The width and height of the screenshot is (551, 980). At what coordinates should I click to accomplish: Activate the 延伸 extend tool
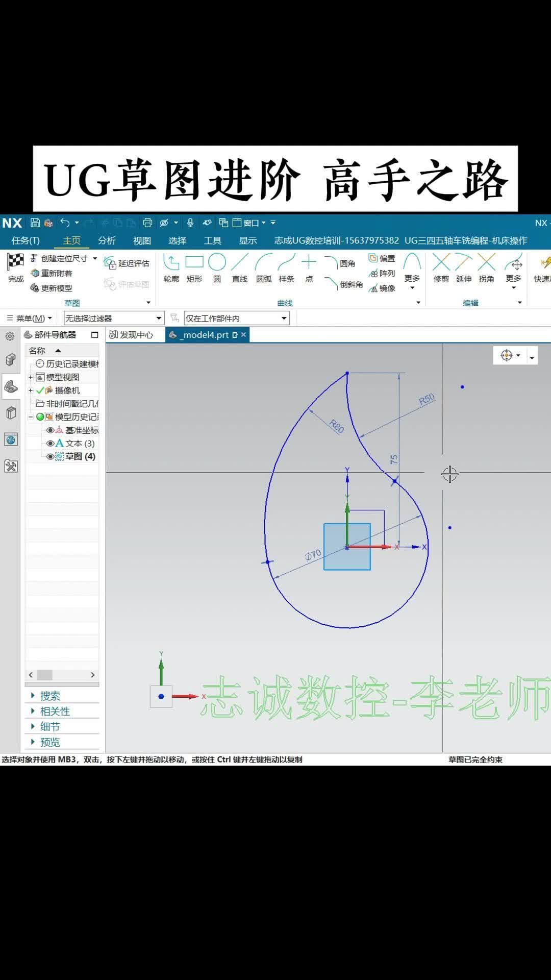pos(464,268)
